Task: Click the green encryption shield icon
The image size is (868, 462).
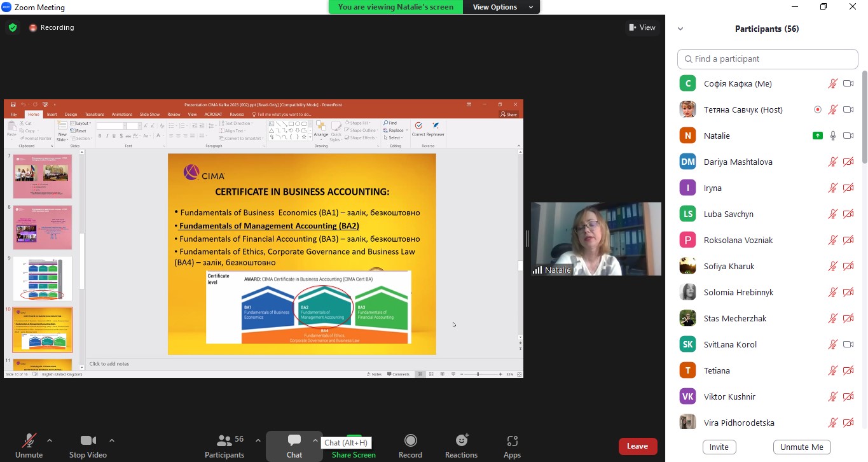Action: point(13,27)
